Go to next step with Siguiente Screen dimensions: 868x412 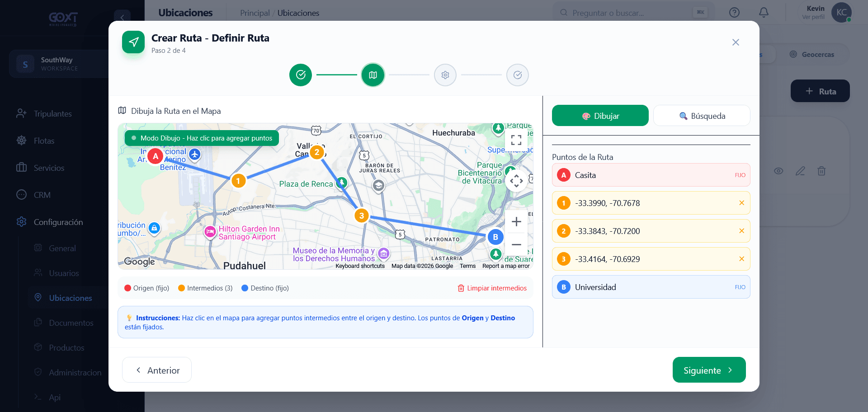click(709, 370)
